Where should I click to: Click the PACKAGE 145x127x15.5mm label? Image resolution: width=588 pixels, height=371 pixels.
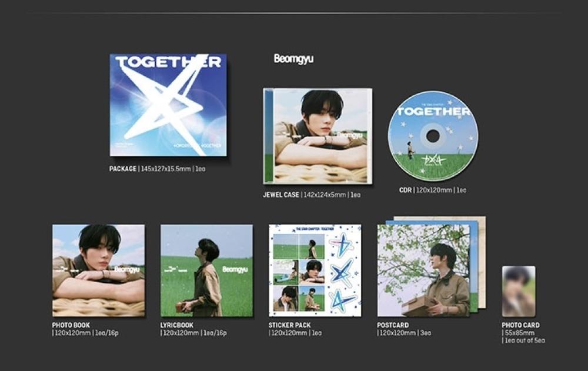[x=157, y=169]
